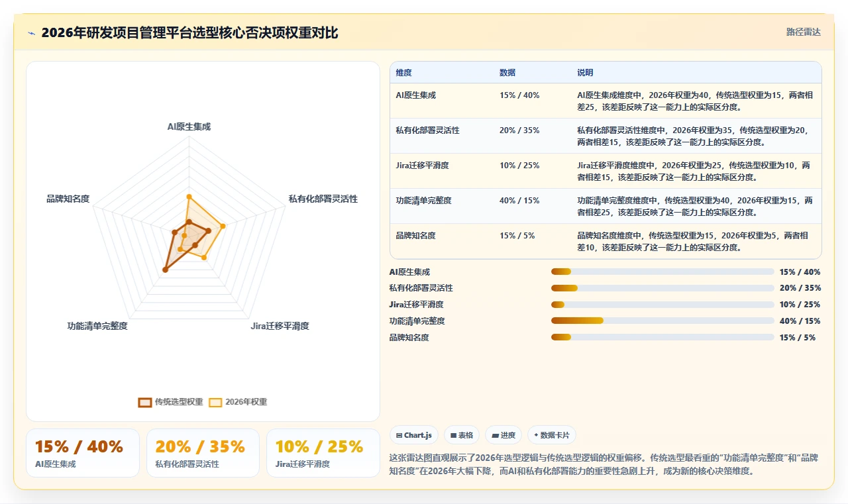The image size is (848, 504).
Task: Click the summary paragraph below the tags
Action: click(x=605, y=465)
